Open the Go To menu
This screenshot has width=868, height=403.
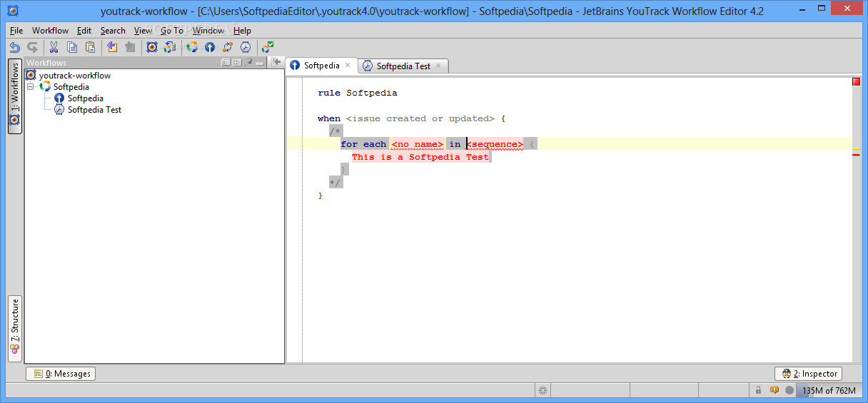point(172,31)
